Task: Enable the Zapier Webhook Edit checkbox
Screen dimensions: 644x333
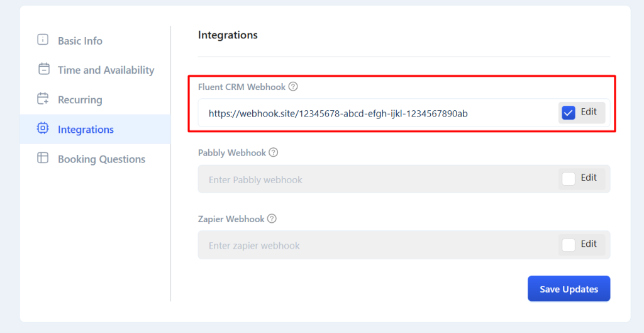Action: (x=569, y=245)
